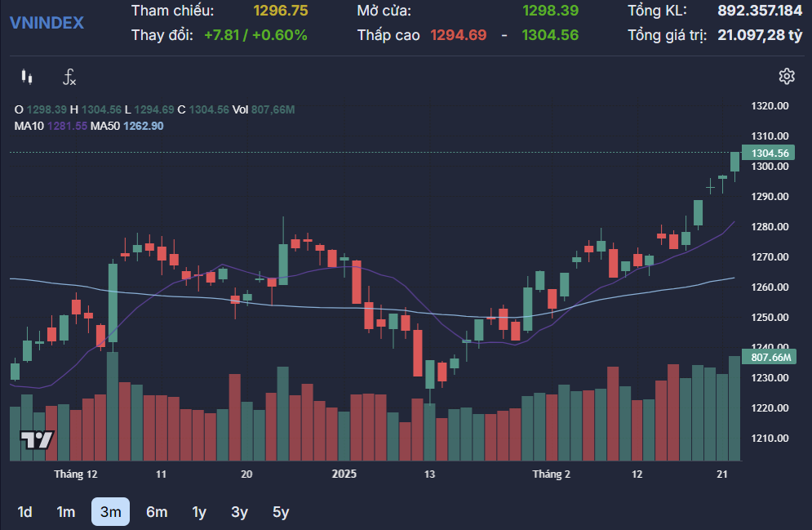
Task: Click the 1280.00 price axis label
Action: (770, 227)
